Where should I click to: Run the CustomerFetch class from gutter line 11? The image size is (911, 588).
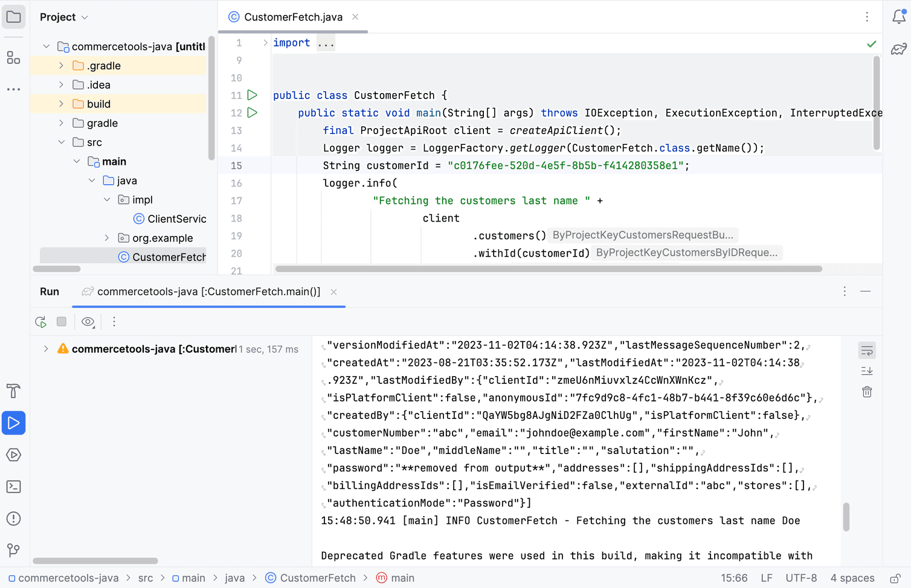tap(253, 95)
